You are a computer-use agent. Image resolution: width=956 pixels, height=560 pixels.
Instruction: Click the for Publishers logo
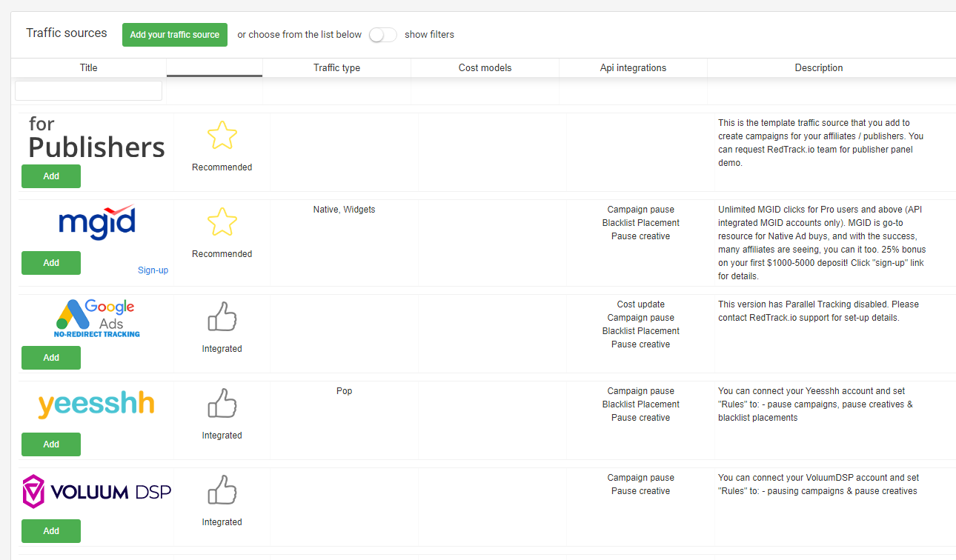[x=96, y=139]
